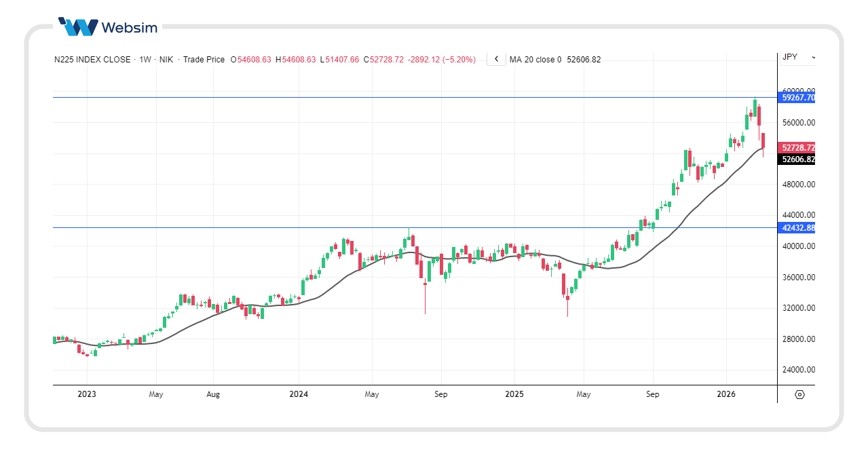The height and width of the screenshot is (456, 868).
Task: Open chart settings hexagon icon
Action: tap(799, 395)
